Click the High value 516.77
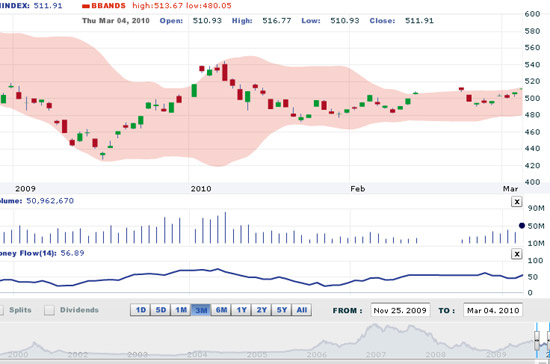 (x=277, y=21)
